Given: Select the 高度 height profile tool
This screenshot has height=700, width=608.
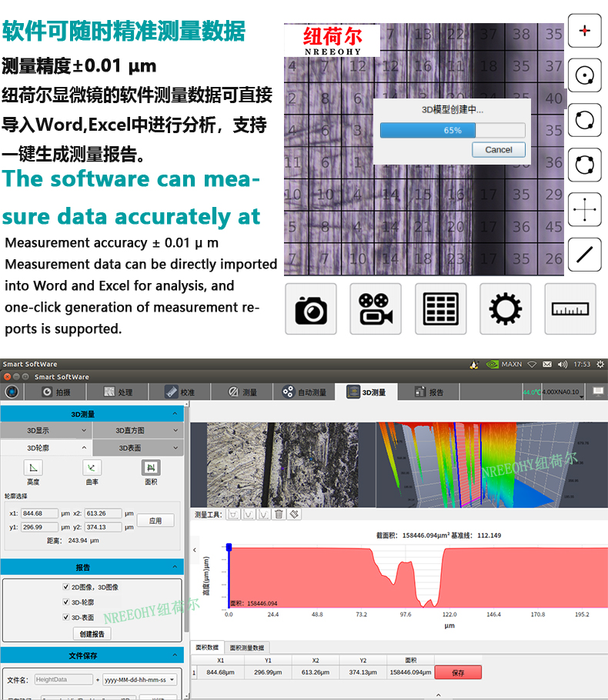Looking at the screenshot, I should coord(33,468).
